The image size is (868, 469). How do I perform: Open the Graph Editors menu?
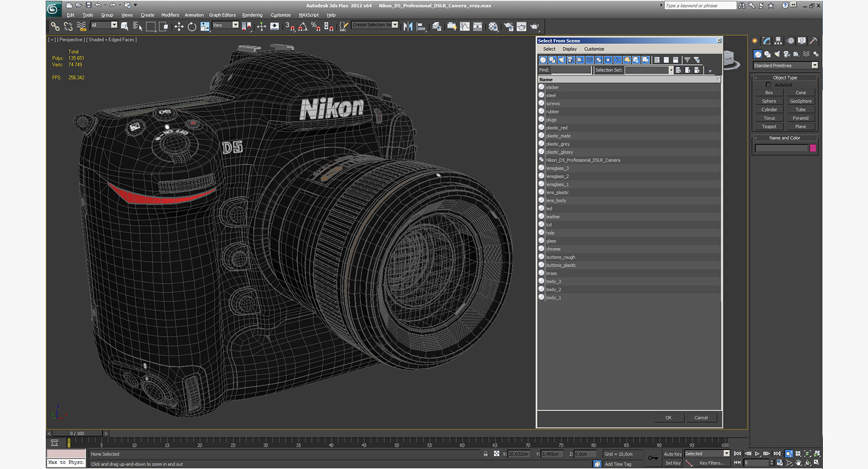pos(222,15)
